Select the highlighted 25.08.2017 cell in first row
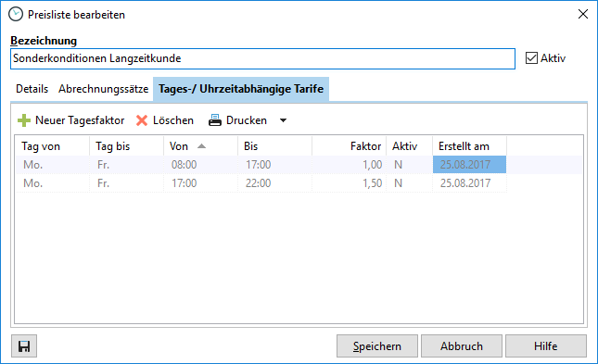The width and height of the screenshot is (598, 364). coord(469,165)
